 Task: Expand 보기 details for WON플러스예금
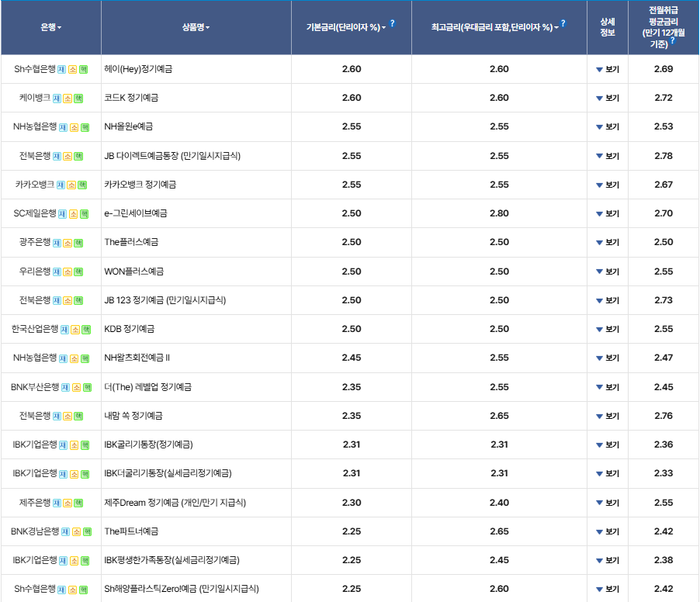tap(608, 272)
